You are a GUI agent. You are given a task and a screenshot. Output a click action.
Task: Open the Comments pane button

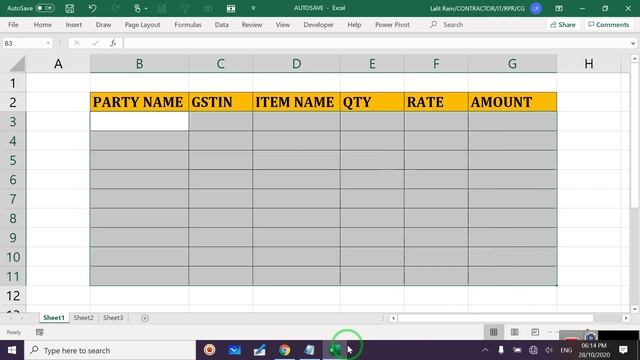coord(609,25)
